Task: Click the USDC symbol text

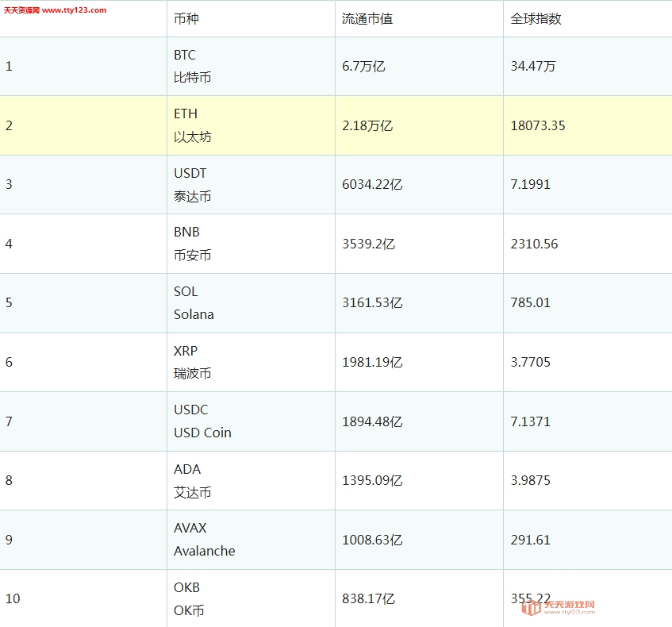Action: tap(190, 410)
